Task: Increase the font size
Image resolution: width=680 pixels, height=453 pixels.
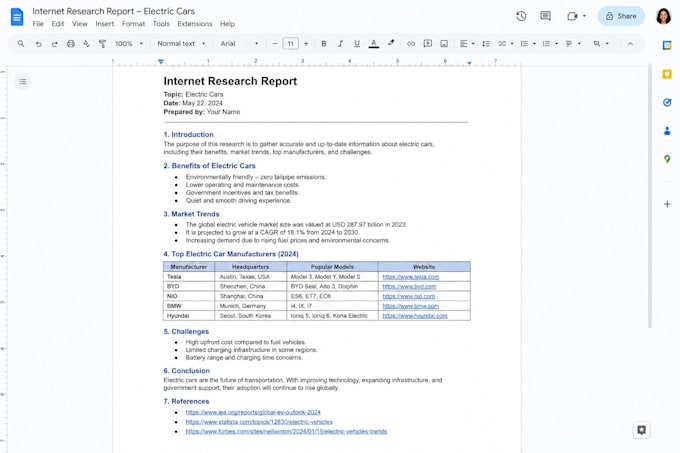Action: [306, 44]
